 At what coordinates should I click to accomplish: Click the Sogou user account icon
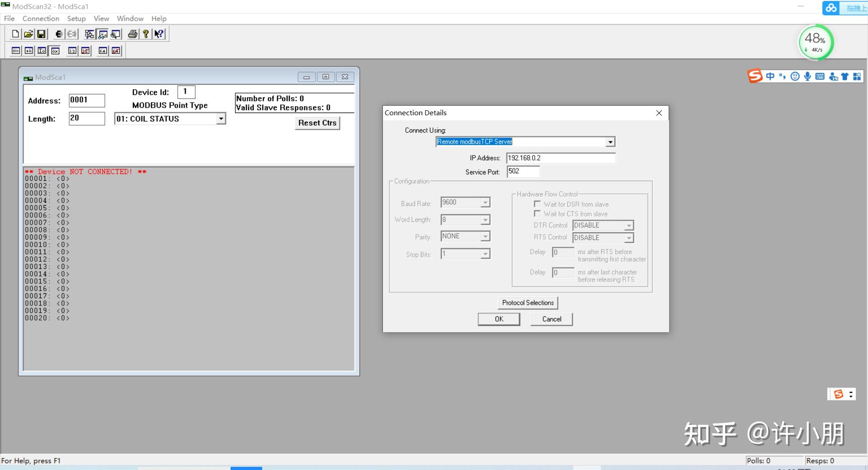[x=833, y=76]
